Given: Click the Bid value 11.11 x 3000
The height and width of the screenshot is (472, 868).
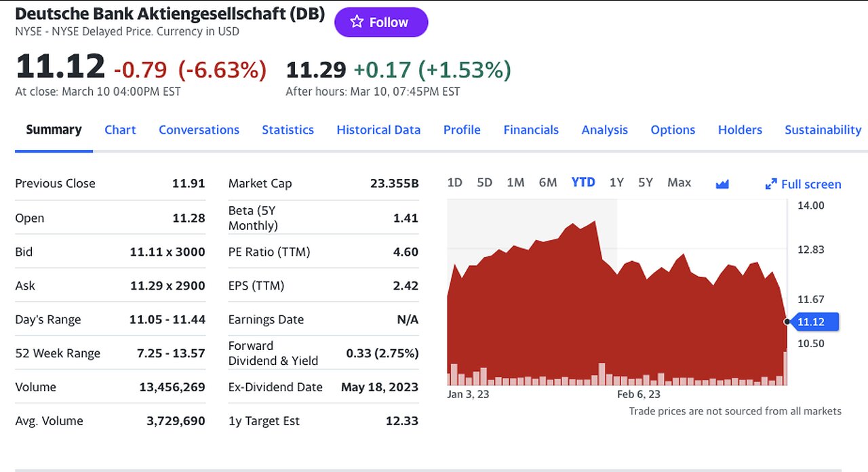Looking at the screenshot, I should coord(167,252).
